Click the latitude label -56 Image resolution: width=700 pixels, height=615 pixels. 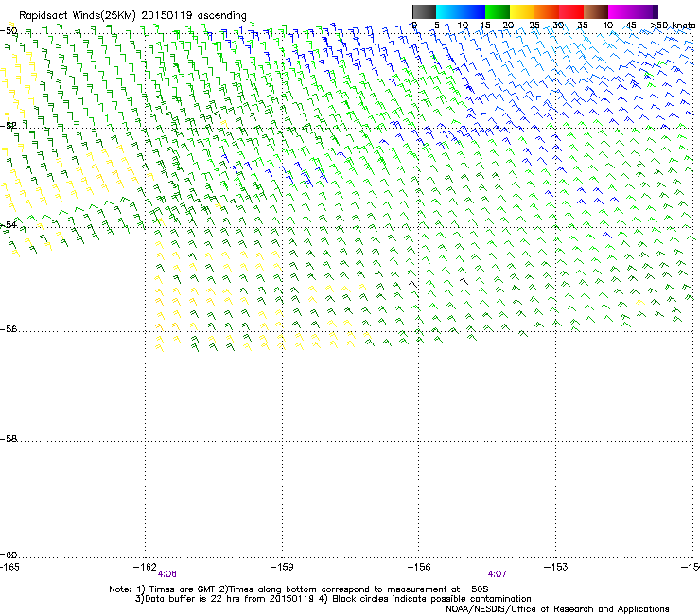(9, 328)
